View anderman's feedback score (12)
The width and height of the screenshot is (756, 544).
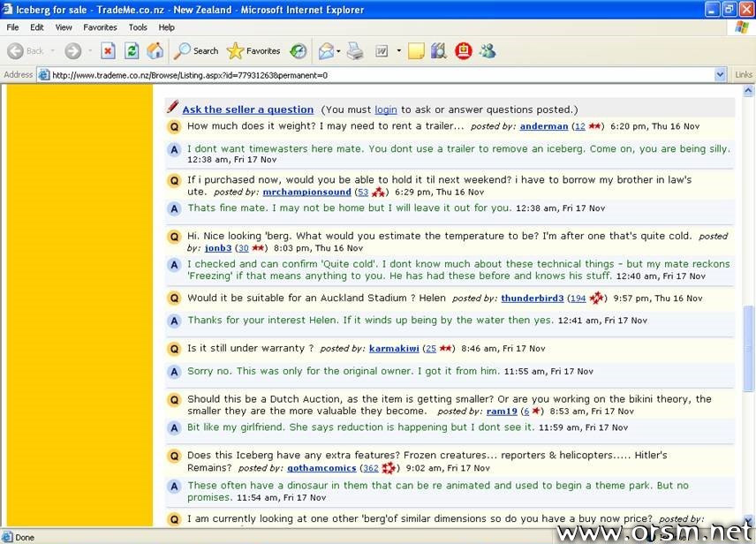coord(579,126)
